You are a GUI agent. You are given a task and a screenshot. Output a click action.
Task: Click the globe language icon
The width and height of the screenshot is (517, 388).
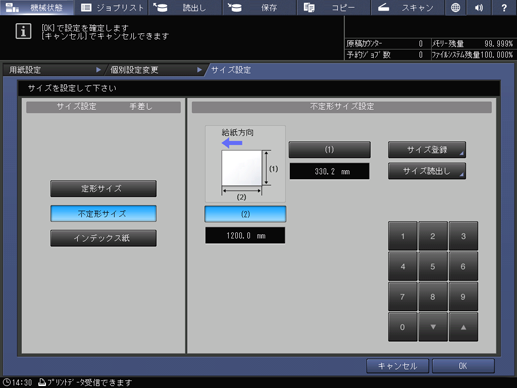click(455, 7)
